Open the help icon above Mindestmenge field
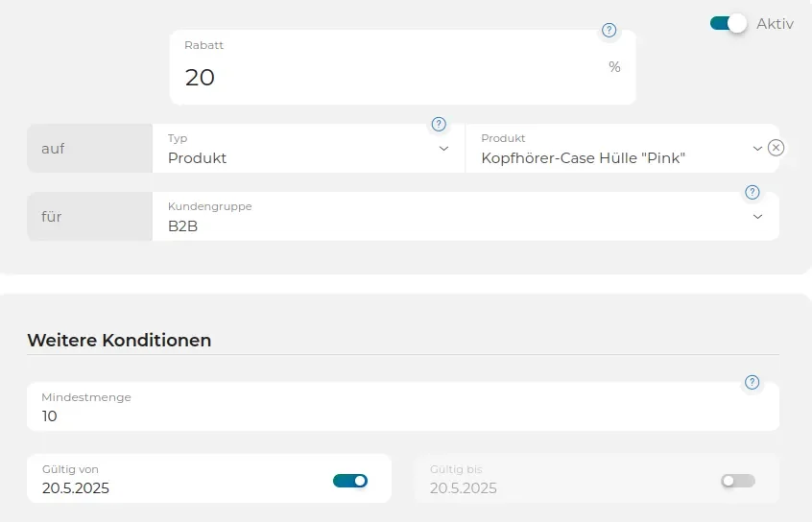This screenshot has height=522, width=812. [x=752, y=382]
